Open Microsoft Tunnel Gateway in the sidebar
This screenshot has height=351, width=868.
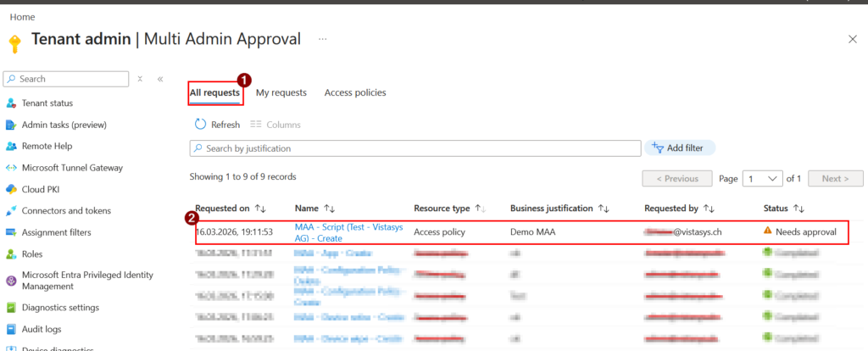(x=73, y=168)
